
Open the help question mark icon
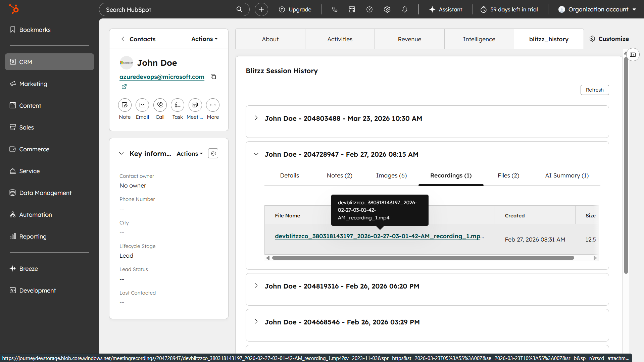pos(369,9)
